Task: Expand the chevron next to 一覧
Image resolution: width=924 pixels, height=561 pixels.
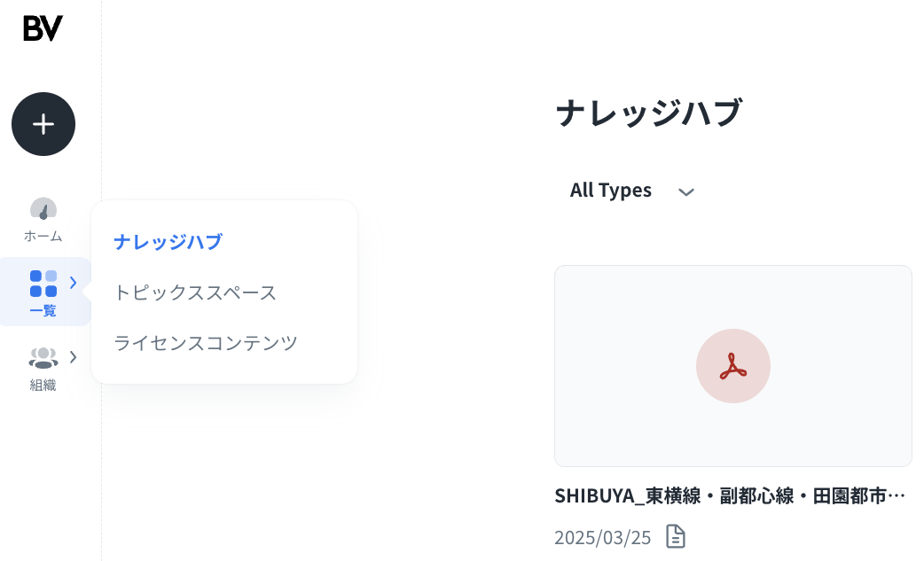Action: tap(74, 283)
